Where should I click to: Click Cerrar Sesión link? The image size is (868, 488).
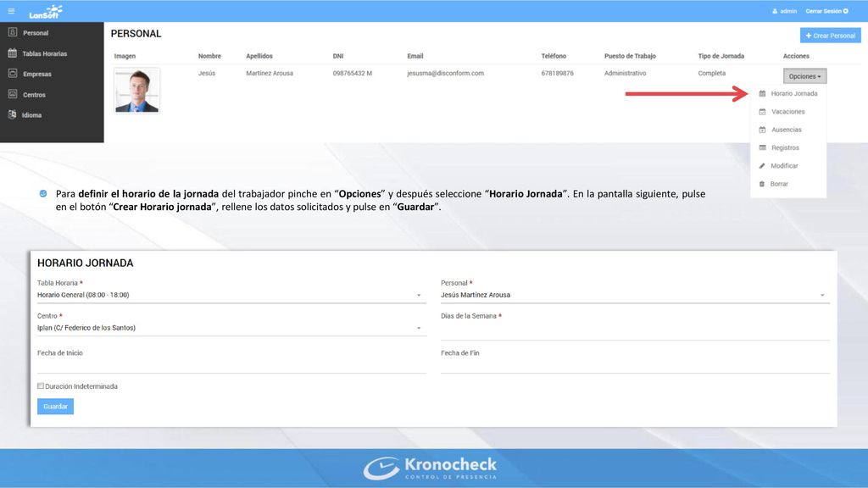tap(827, 11)
